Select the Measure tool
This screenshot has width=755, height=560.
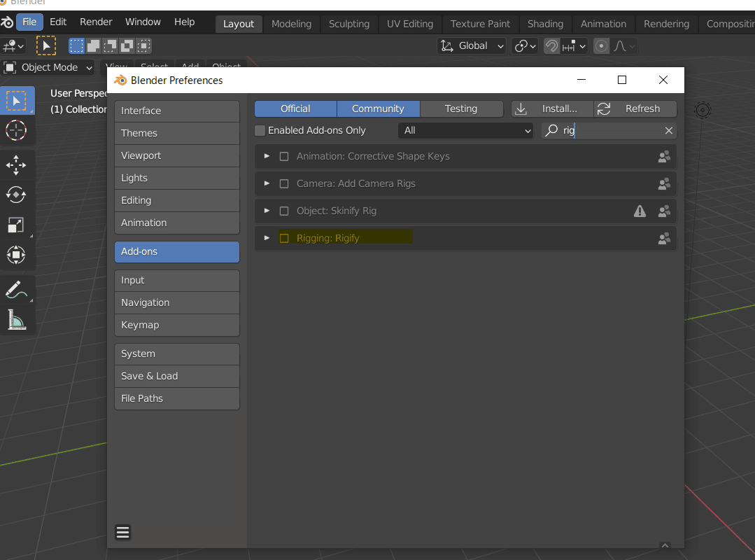coord(16,320)
